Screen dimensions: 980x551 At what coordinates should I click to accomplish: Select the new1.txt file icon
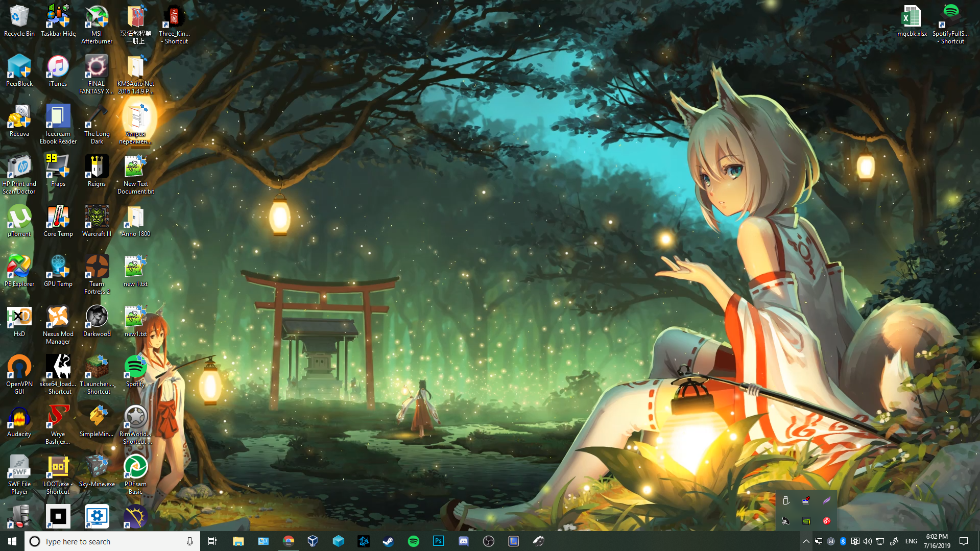[135, 321]
